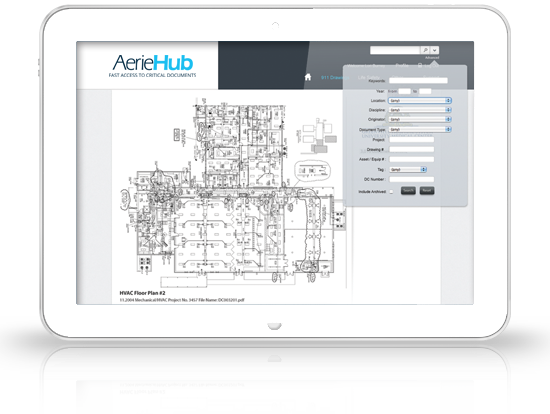Open the Originator dropdown
The image size is (550, 414).
pos(420,119)
